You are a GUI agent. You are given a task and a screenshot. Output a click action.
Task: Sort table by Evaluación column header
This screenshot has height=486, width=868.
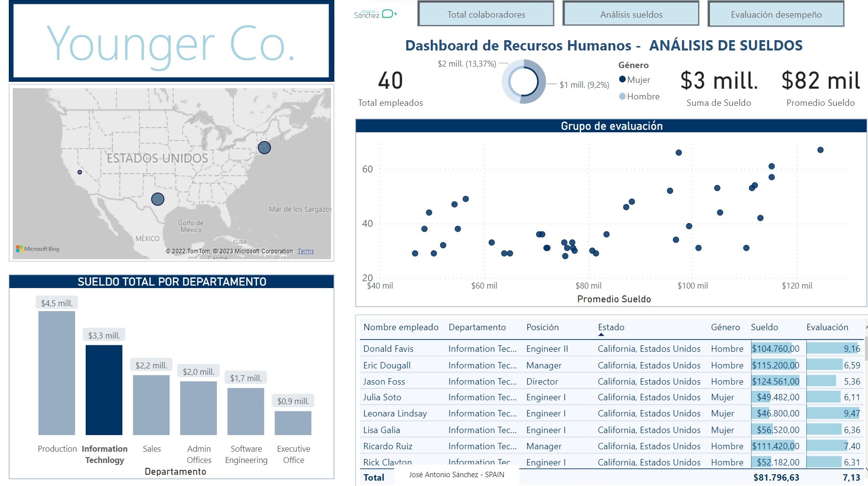point(827,327)
